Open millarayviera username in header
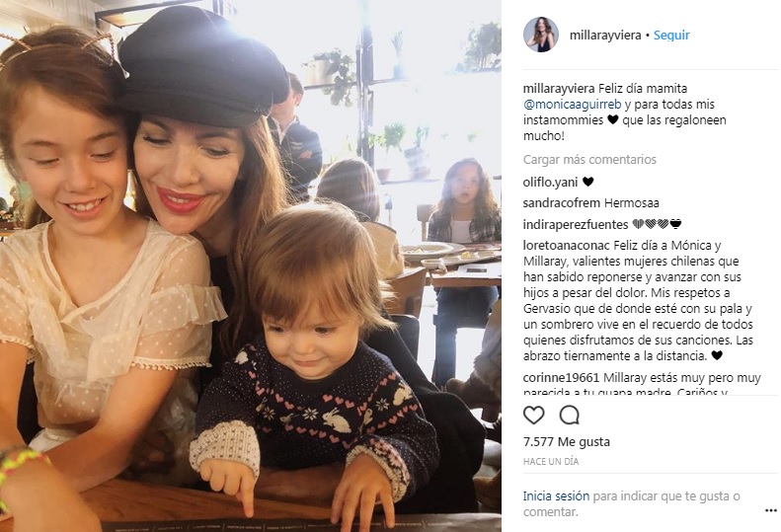This screenshot has height=532, width=781. 605,36
